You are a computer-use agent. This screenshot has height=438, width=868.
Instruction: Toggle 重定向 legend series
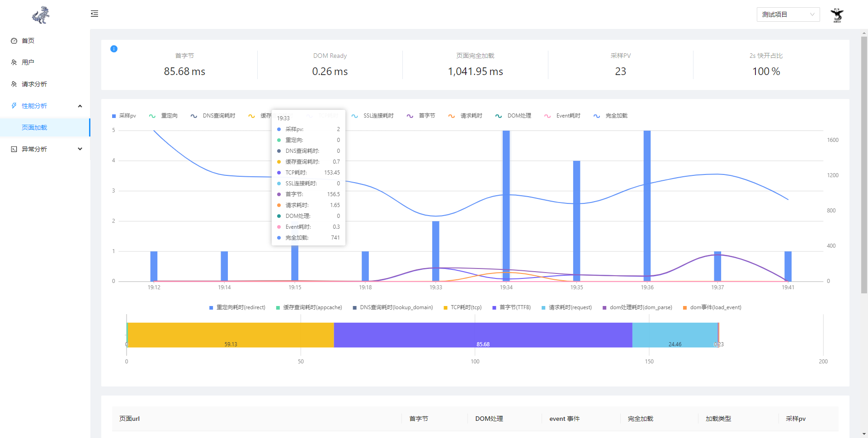tap(163, 116)
